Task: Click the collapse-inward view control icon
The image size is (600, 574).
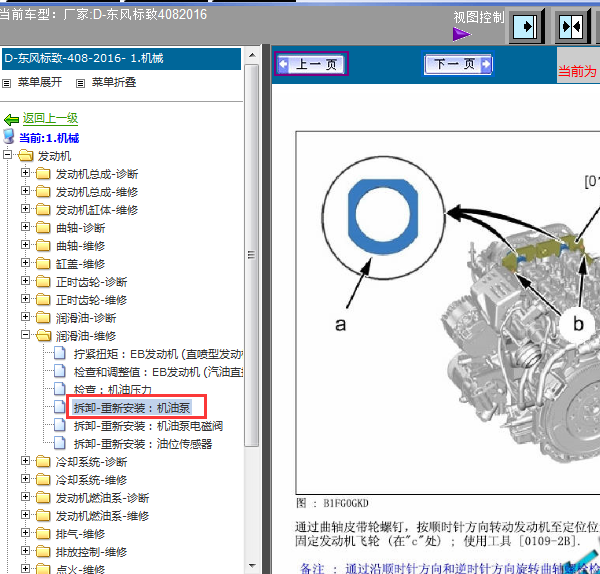Action: pyautogui.click(x=571, y=27)
